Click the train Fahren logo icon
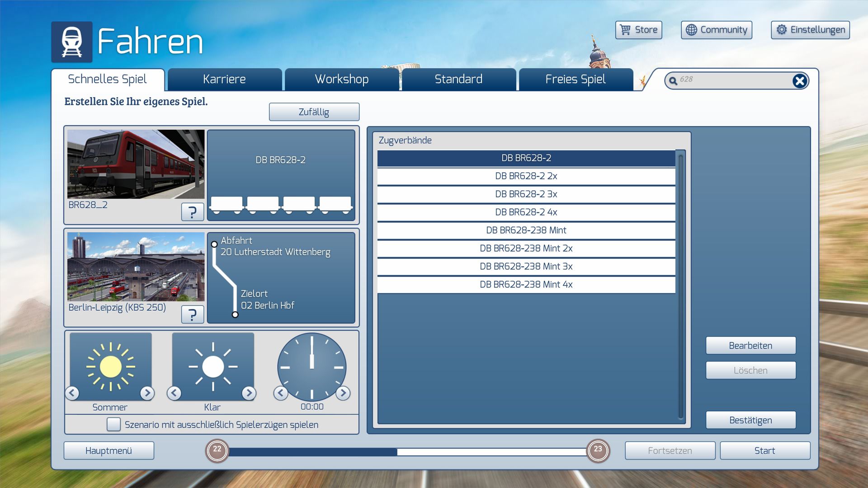 (x=71, y=42)
